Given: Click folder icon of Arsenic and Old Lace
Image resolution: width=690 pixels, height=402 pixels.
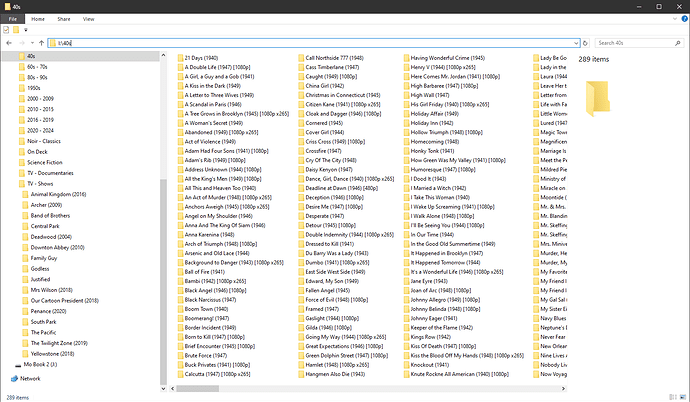Looking at the screenshot, I should (x=180, y=253).
